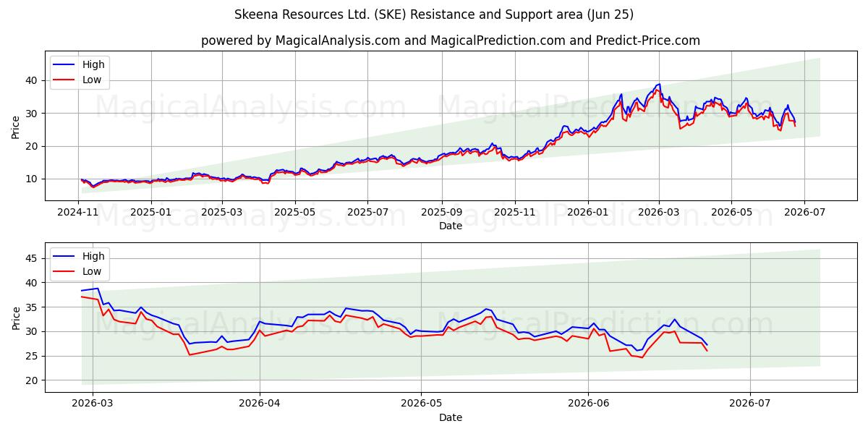The image size is (868, 434).
Task: Click 'High' label in upper chart legend
Action: (93, 64)
